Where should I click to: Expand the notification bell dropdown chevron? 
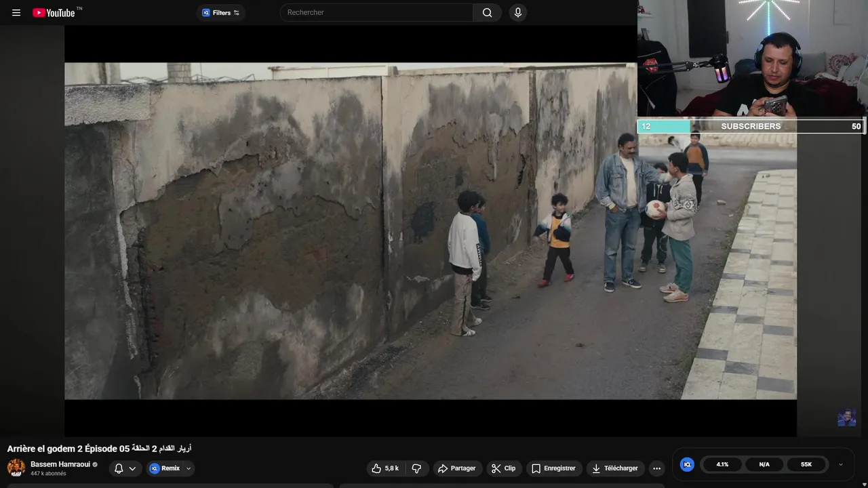coord(132,468)
